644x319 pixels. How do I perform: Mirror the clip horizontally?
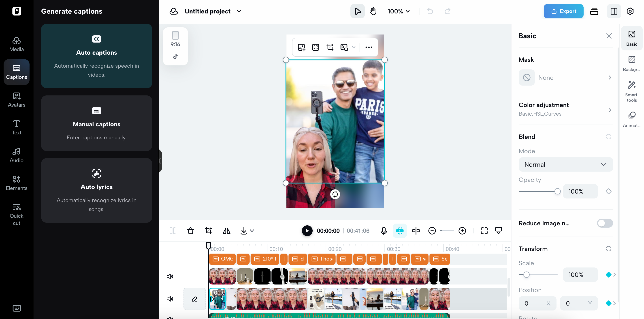pos(226,231)
